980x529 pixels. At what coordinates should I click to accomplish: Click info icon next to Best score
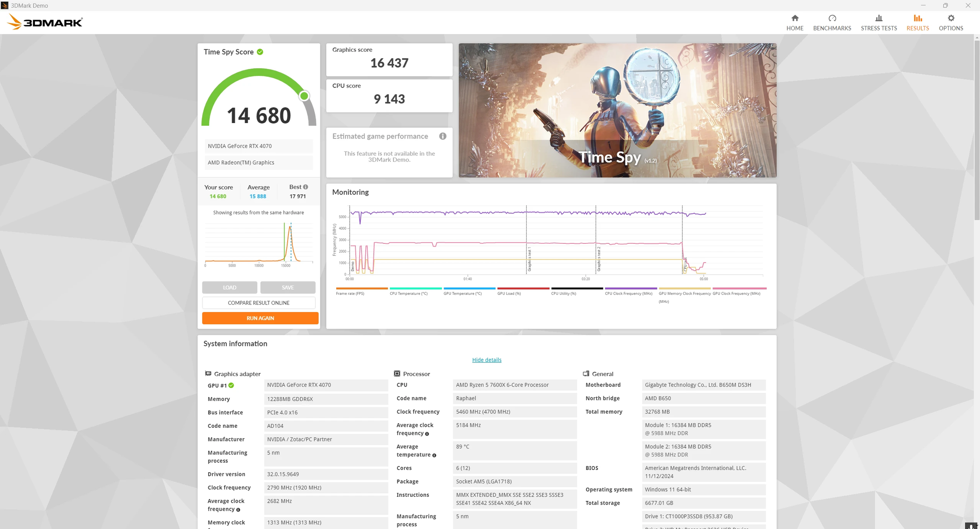pos(305,187)
